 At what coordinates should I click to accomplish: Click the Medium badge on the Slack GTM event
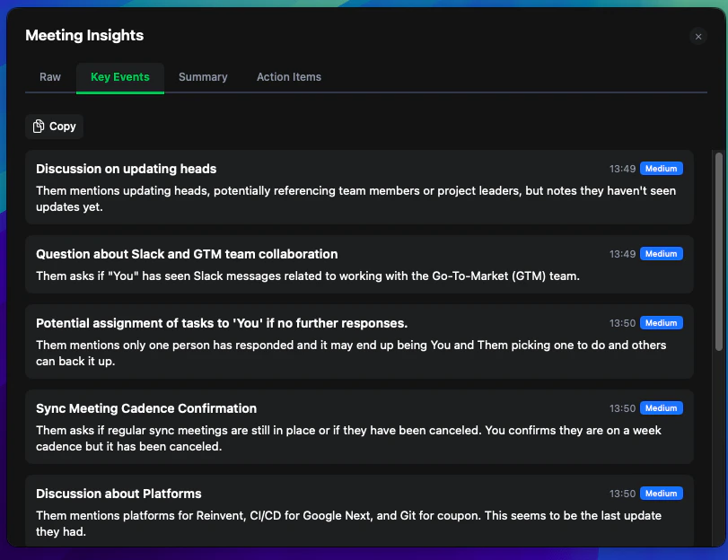661,253
